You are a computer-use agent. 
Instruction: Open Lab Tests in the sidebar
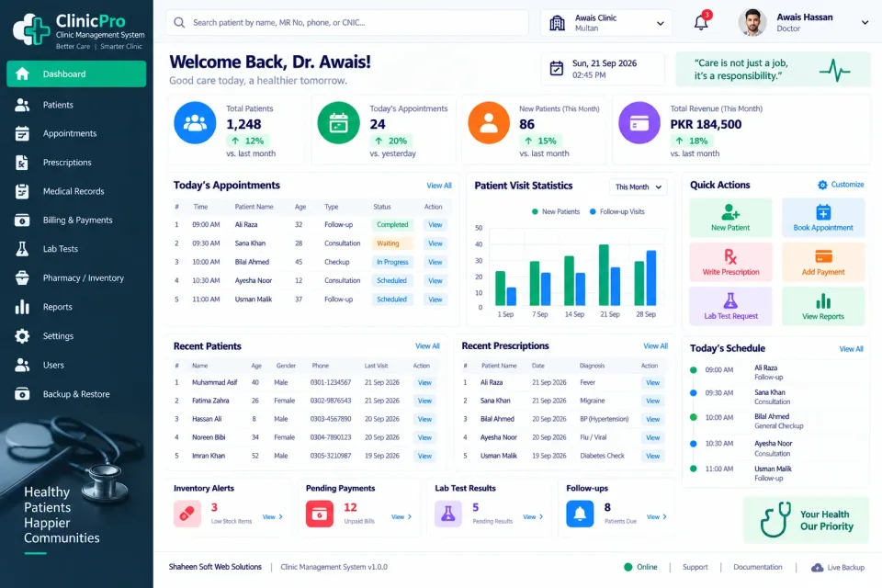(76, 249)
